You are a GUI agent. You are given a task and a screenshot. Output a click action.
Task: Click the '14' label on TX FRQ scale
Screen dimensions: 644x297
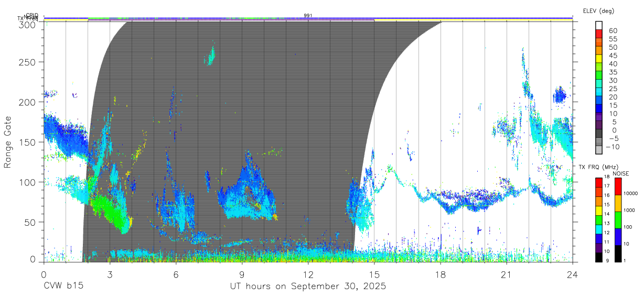point(607,214)
